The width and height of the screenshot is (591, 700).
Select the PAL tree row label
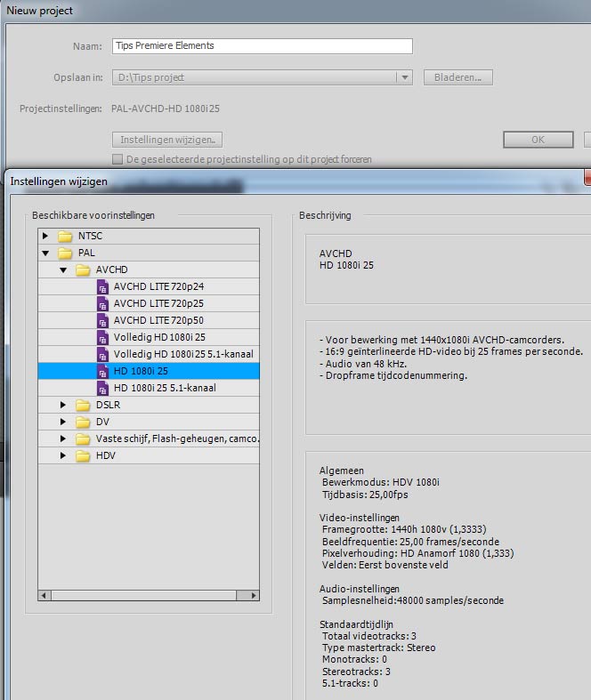86,253
